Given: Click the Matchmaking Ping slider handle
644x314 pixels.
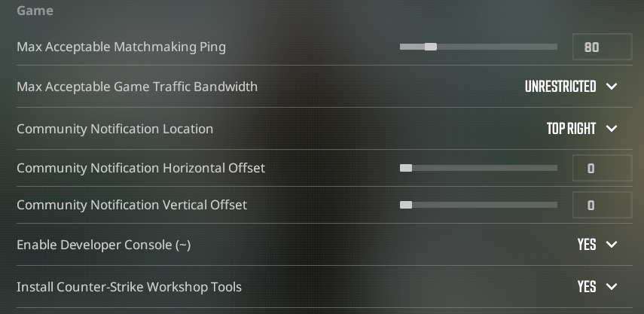Looking at the screenshot, I should (430, 47).
